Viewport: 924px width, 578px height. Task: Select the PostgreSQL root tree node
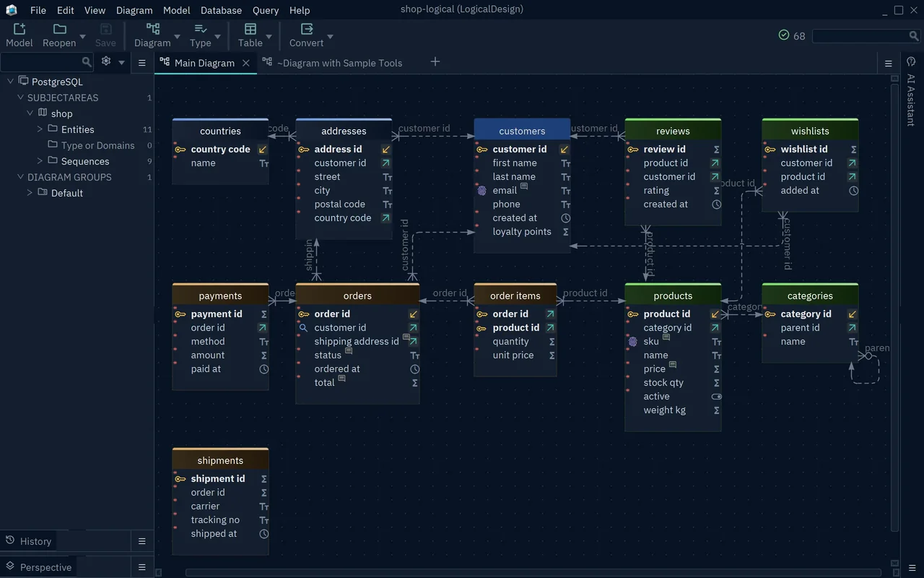coord(57,82)
